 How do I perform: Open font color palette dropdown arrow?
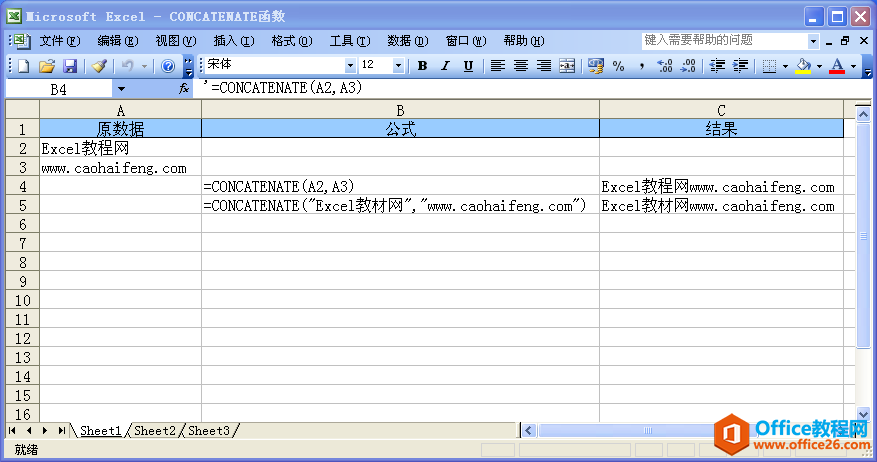pyautogui.click(x=854, y=66)
